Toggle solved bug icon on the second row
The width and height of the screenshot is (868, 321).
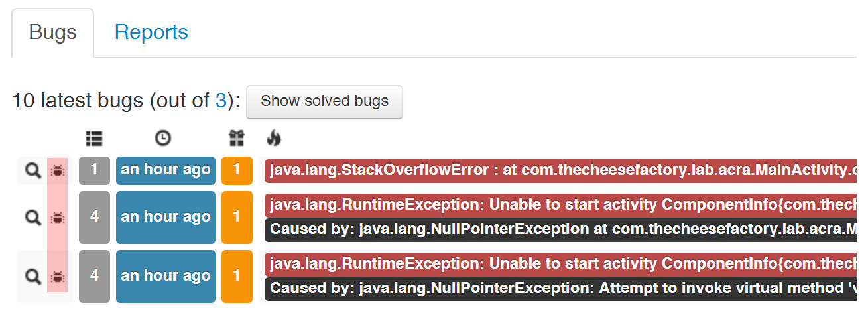58,217
